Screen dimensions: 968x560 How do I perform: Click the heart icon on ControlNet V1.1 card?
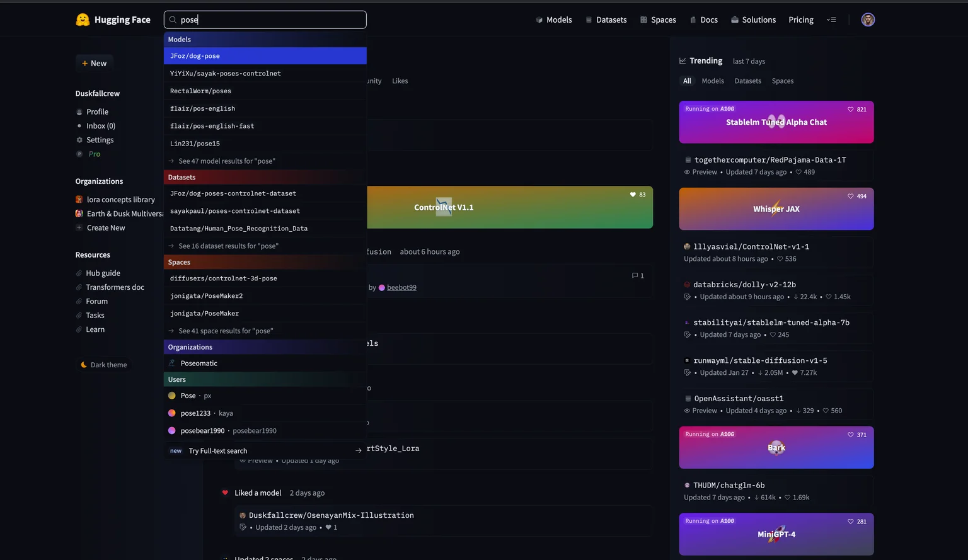tap(633, 195)
